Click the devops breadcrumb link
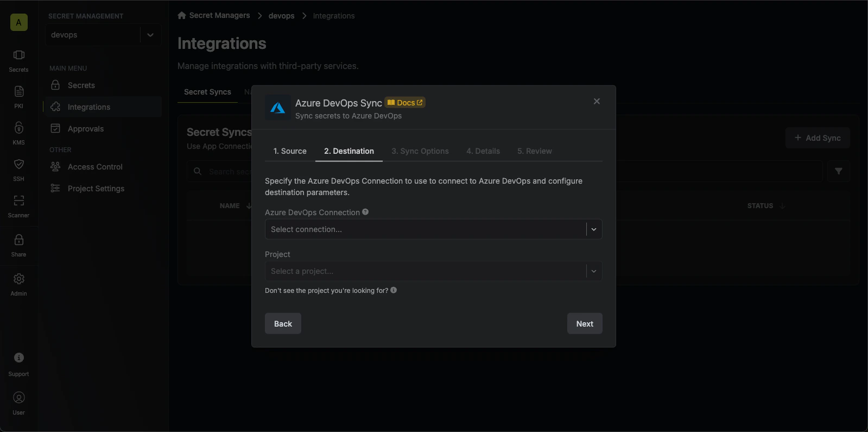This screenshot has height=432, width=868. pyautogui.click(x=281, y=16)
